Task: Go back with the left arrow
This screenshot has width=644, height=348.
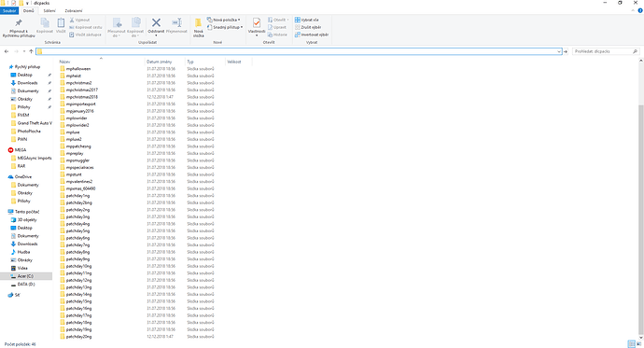Action: 7,51
